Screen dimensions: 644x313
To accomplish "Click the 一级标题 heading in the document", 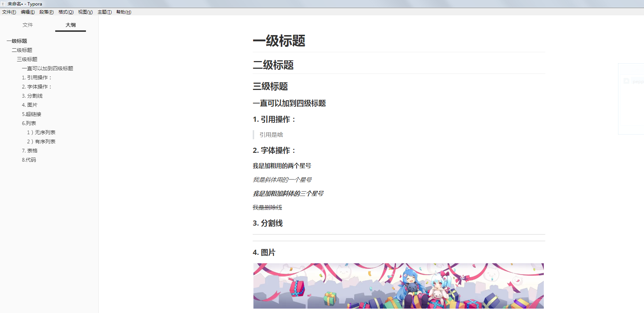I will (279, 41).
